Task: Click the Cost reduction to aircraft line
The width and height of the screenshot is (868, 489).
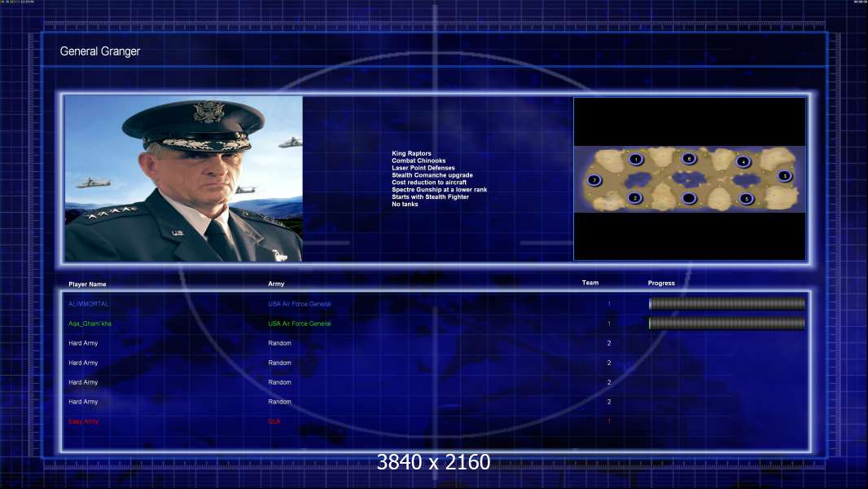Action: click(x=429, y=183)
